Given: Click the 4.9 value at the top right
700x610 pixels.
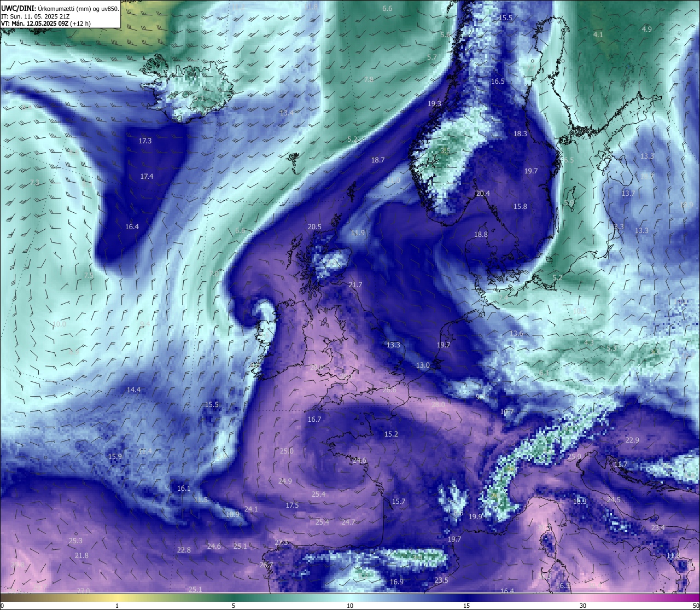Looking at the screenshot, I should click(x=647, y=29).
